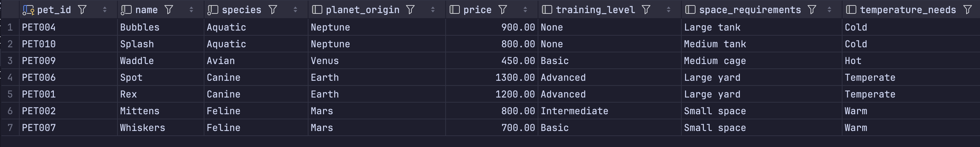
Task: Toggle sort arrows on planet_origin column
Action: tap(433, 10)
